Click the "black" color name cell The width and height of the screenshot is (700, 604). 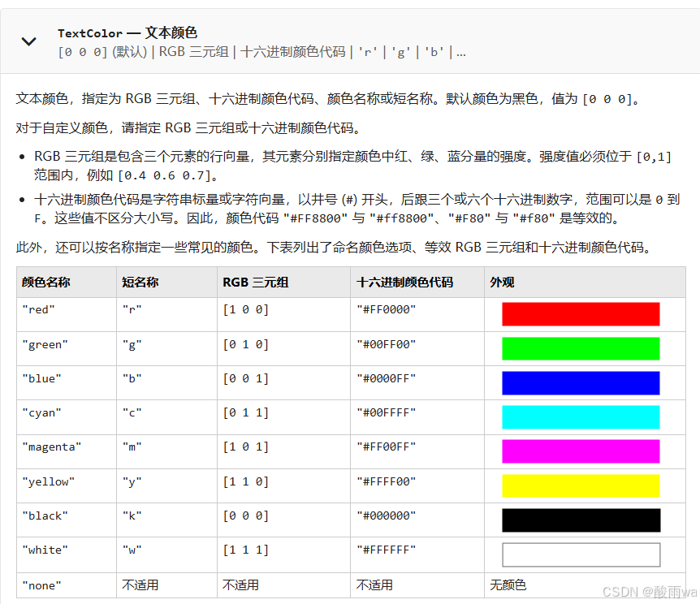click(x=67, y=520)
